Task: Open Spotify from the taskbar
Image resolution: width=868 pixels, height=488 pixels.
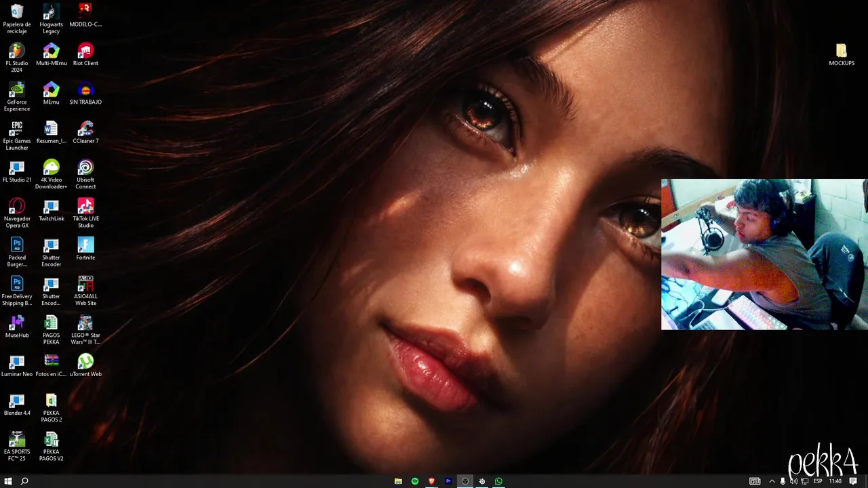Action: 415,481
